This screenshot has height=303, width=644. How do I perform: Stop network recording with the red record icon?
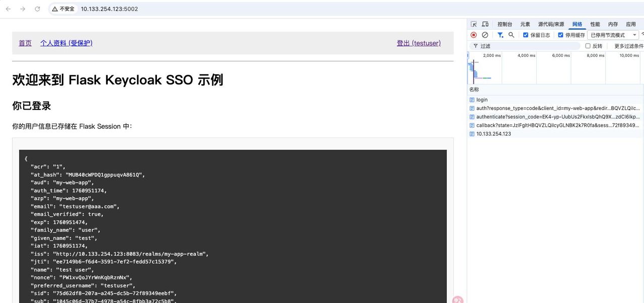tap(473, 34)
